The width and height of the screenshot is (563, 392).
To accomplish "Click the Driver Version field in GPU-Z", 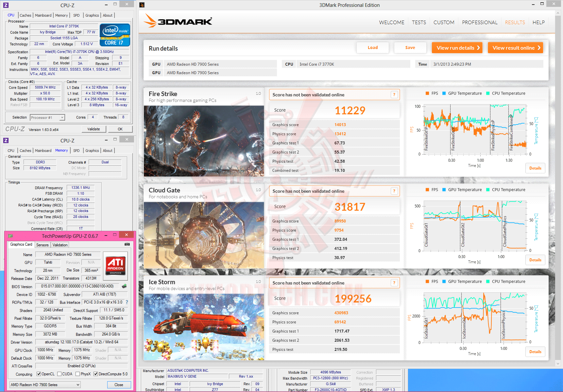I will [82, 342].
